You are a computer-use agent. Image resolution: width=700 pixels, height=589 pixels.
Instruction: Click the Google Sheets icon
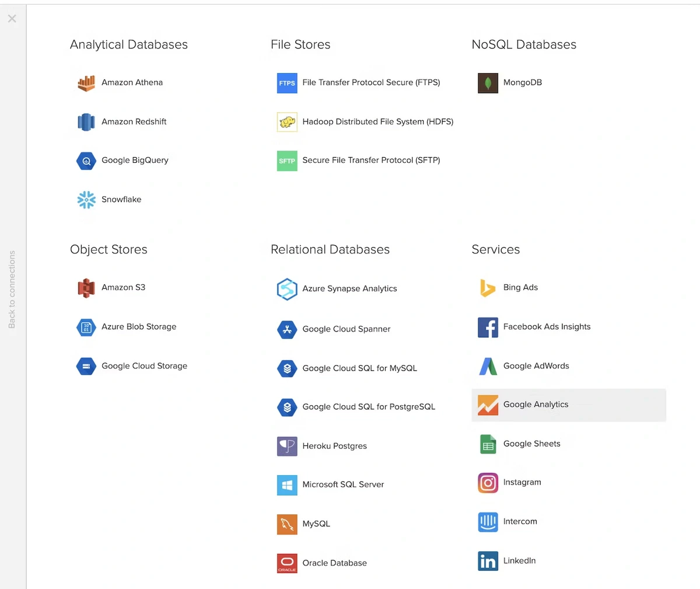point(488,444)
